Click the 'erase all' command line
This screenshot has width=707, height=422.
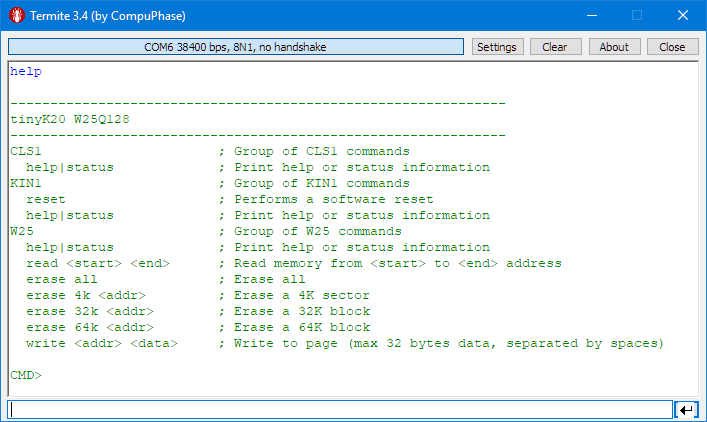coord(62,279)
